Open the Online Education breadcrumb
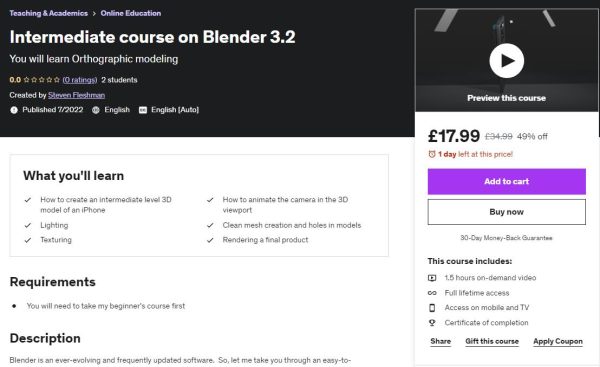600x367 pixels. [x=131, y=13]
